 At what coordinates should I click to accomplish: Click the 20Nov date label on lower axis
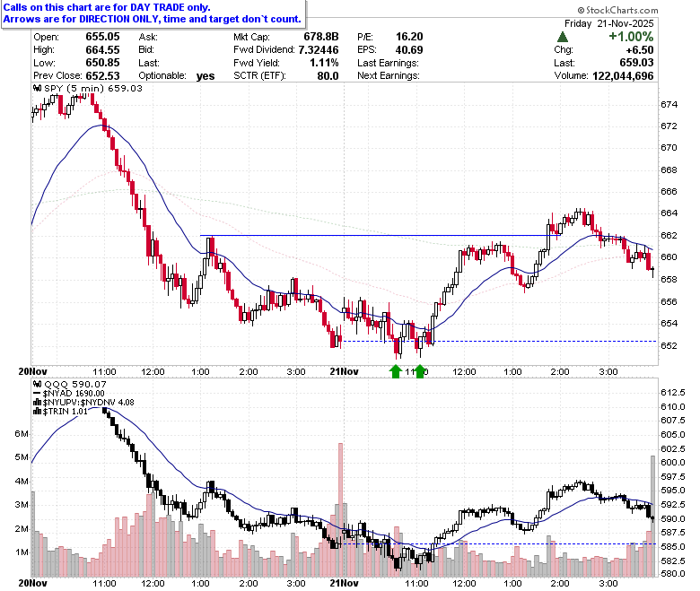(x=32, y=583)
